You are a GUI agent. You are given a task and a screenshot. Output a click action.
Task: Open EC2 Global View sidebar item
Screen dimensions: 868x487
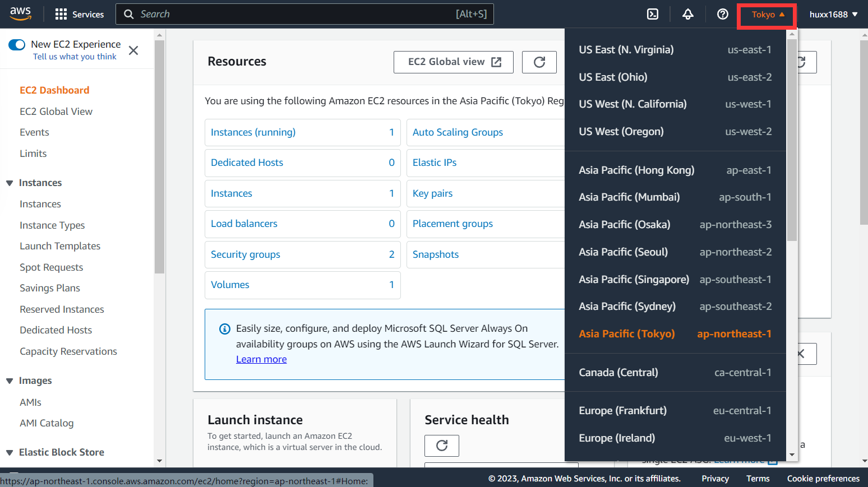tap(56, 112)
